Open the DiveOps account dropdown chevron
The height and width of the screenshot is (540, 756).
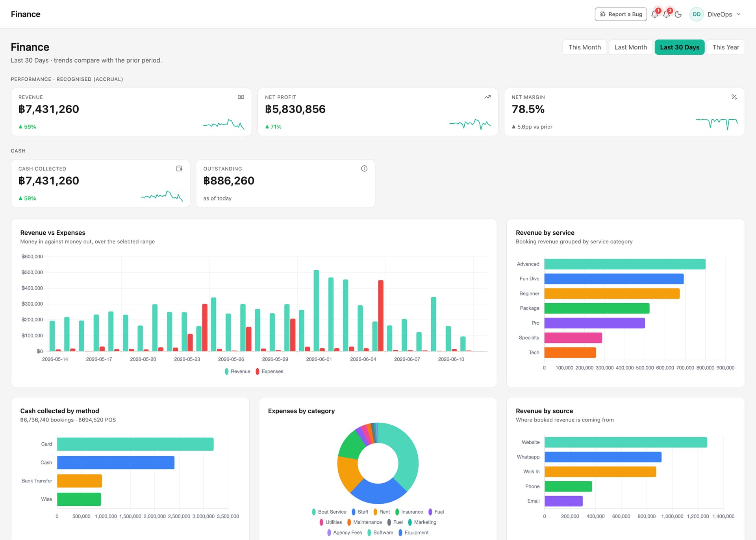(739, 14)
